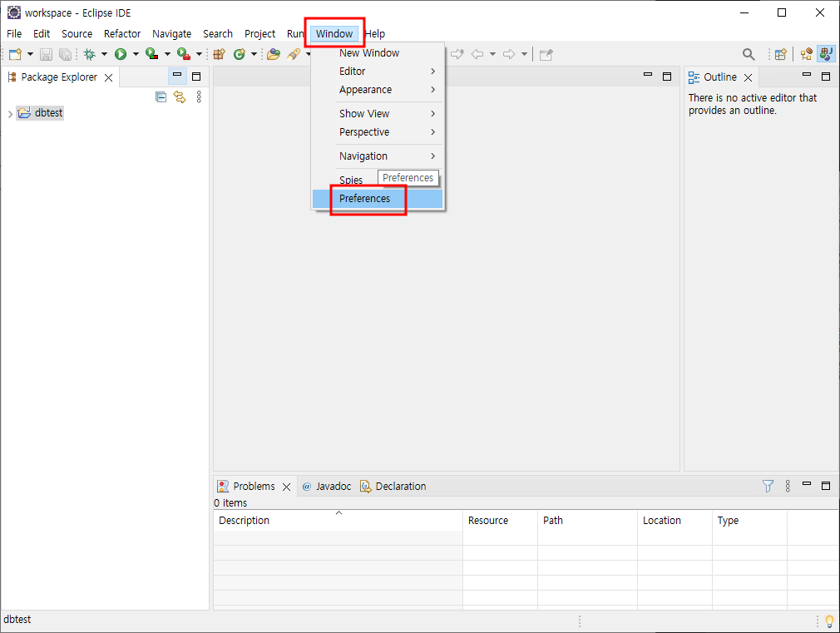Switch to the Javadoc tab
Image resolution: width=840 pixels, height=633 pixels.
click(326, 486)
